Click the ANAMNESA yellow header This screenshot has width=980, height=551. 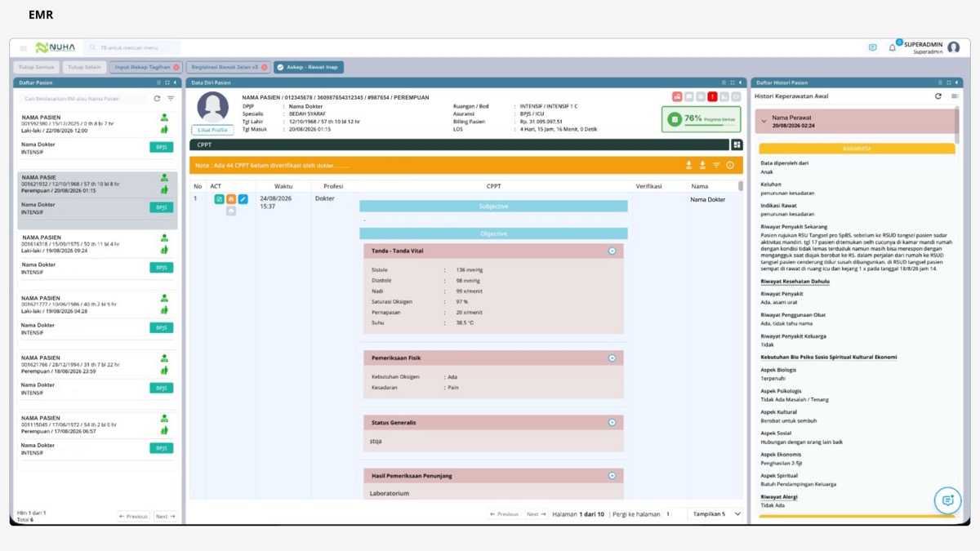click(x=857, y=149)
